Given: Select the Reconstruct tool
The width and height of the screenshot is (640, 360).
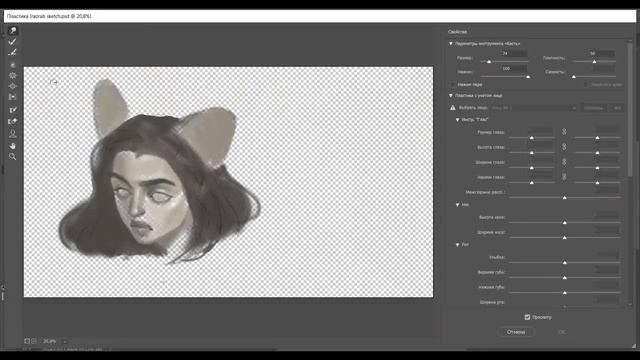Looking at the screenshot, I should pos(13,42).
